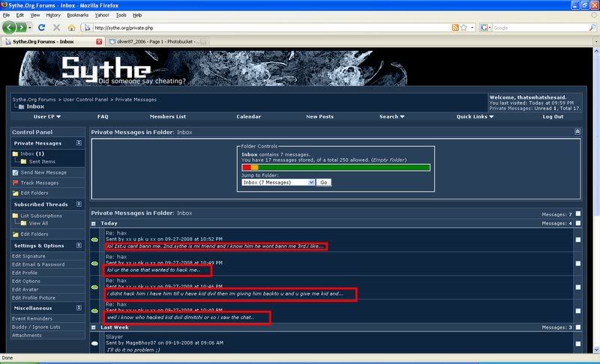The image size is (600, 364).
Task: Click the search magnifier icon in Google box
Action: click(x=592, y=28)
